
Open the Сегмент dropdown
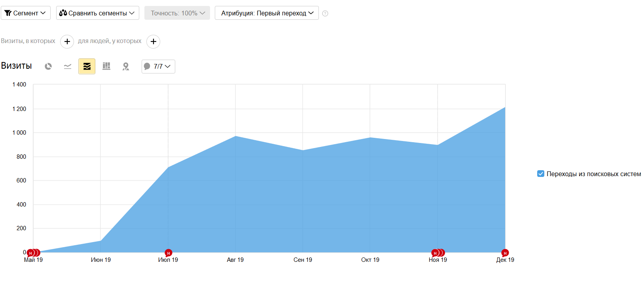[x=26, y=13]
